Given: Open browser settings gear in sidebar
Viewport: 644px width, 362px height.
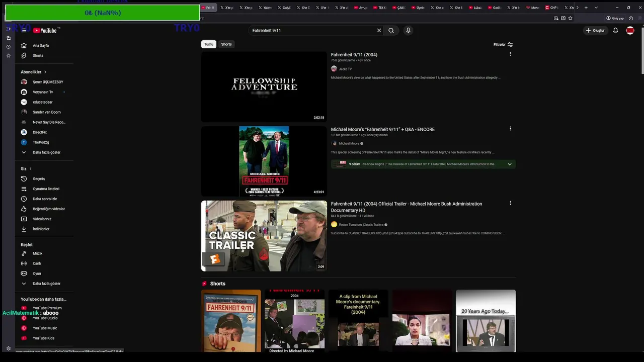Looking at the screenshot, I should click(x=8, y=348).
